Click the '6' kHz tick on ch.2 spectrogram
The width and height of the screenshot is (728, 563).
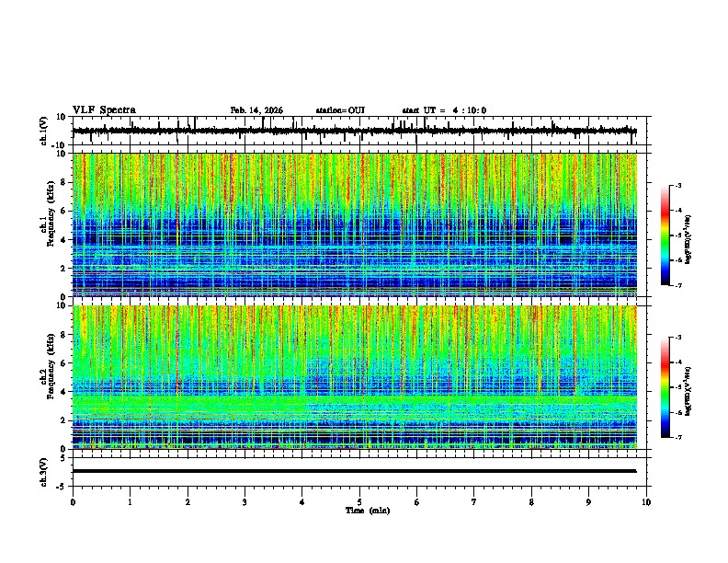coord(64,363)
